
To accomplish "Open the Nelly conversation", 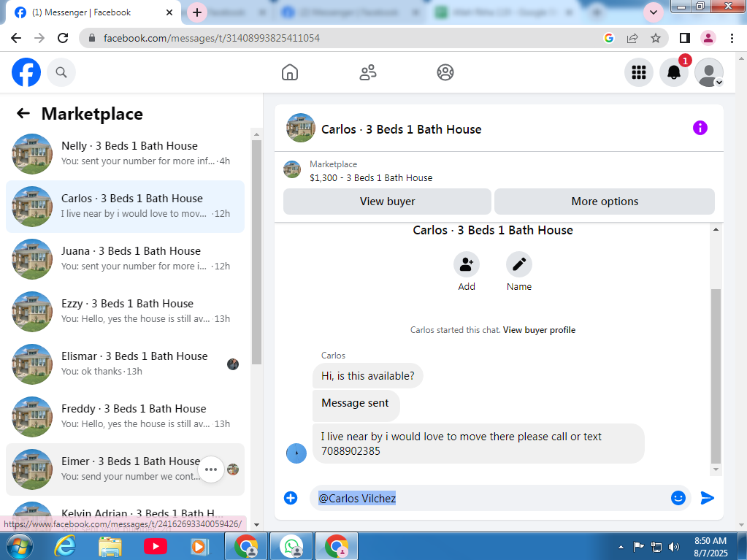I will (125, 154).
